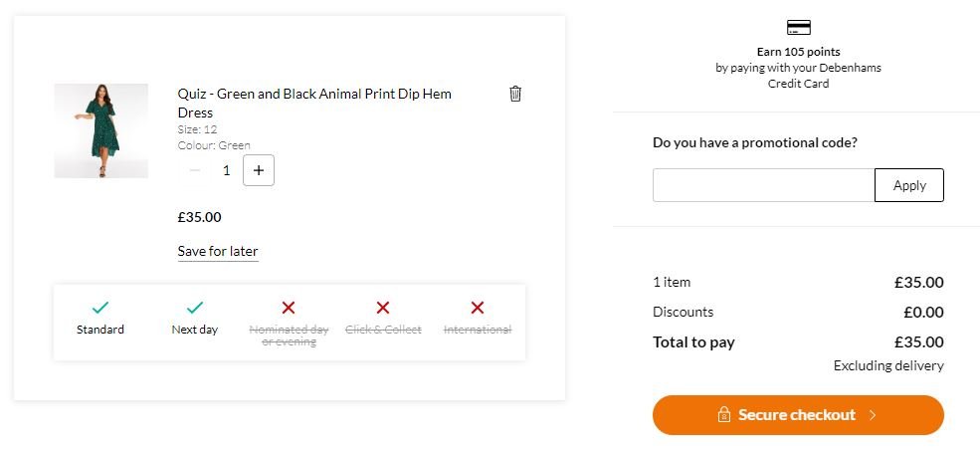The image size is (980, 451).
Task: Increase quantity with the plus button
Action: (x=258, y=170)
